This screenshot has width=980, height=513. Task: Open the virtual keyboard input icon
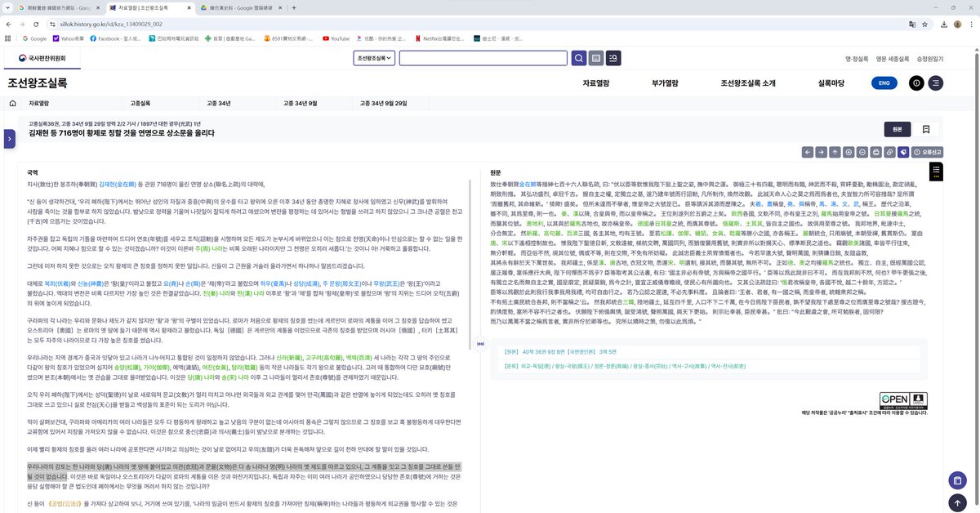click(595, 58)
